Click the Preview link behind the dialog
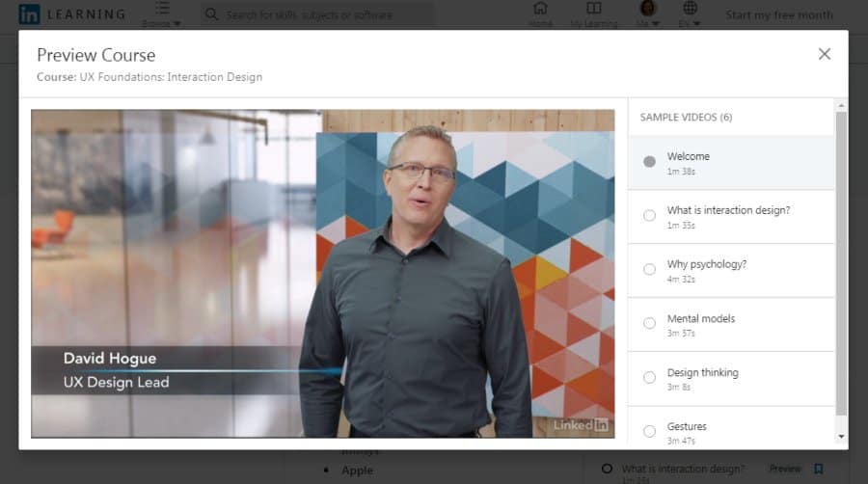868x484 pixels. point(785,469)
